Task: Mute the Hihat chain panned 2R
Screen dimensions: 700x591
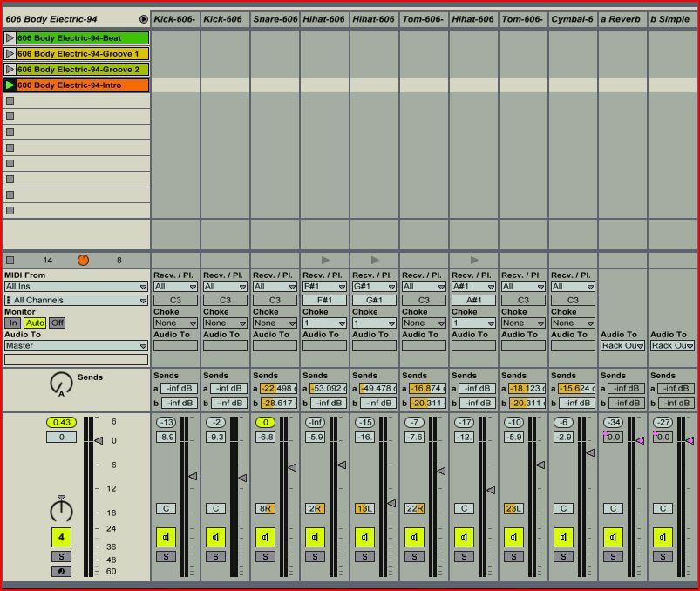Action: (315, 538)
